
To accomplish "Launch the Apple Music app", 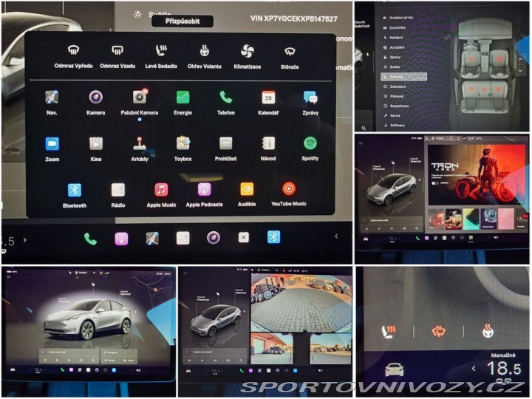I will click(x=161, y=190).
